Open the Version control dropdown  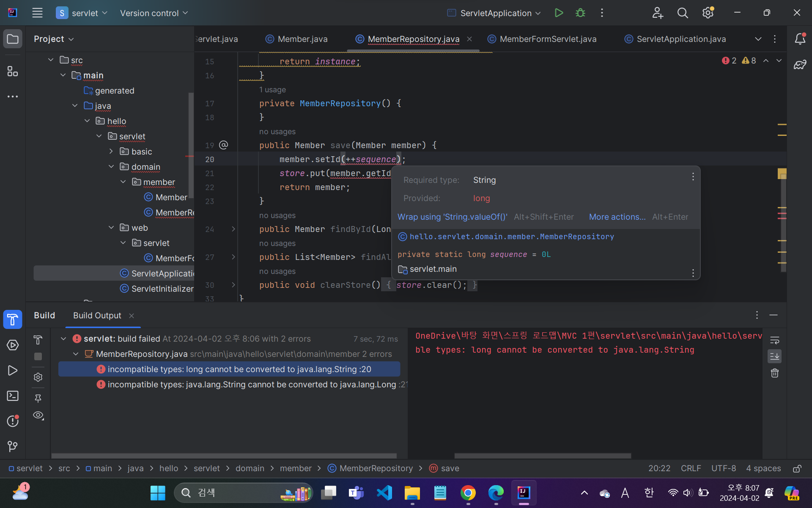[x=154, y=13]
